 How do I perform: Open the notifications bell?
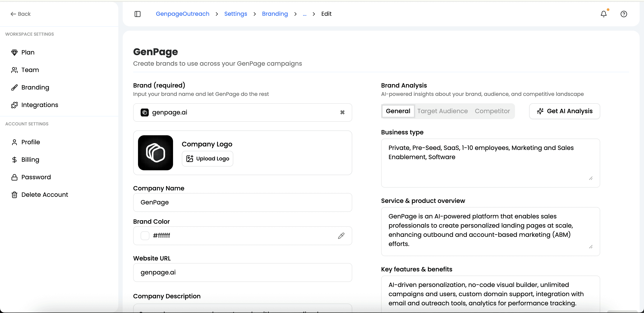point(603,14)
